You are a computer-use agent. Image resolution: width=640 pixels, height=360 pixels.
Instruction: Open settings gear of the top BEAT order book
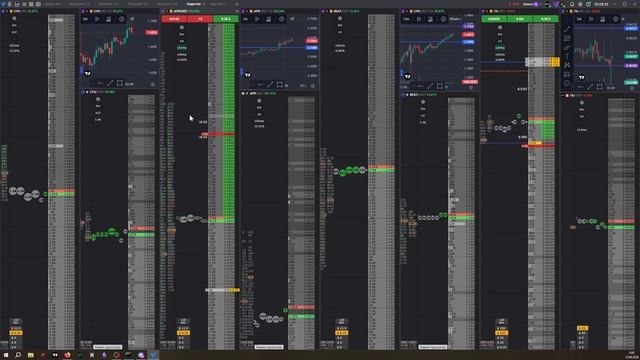click(340, 19)
